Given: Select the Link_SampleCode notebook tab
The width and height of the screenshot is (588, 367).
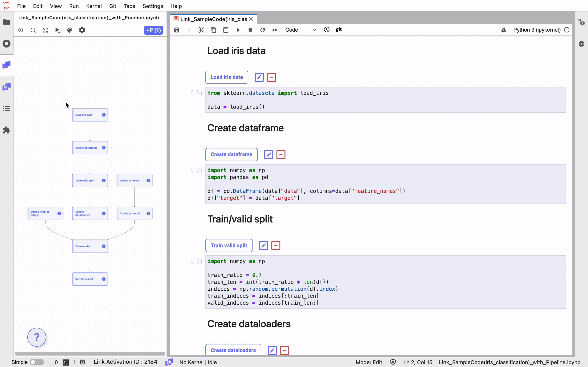Looking at the screenshot, I should click(213, 19).
